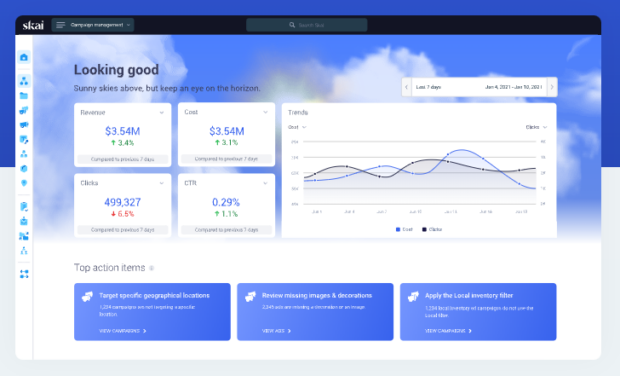Go to the Home icon in sidebar
The height and width of the screenshot is (376, 620).
tap(24, 57)
